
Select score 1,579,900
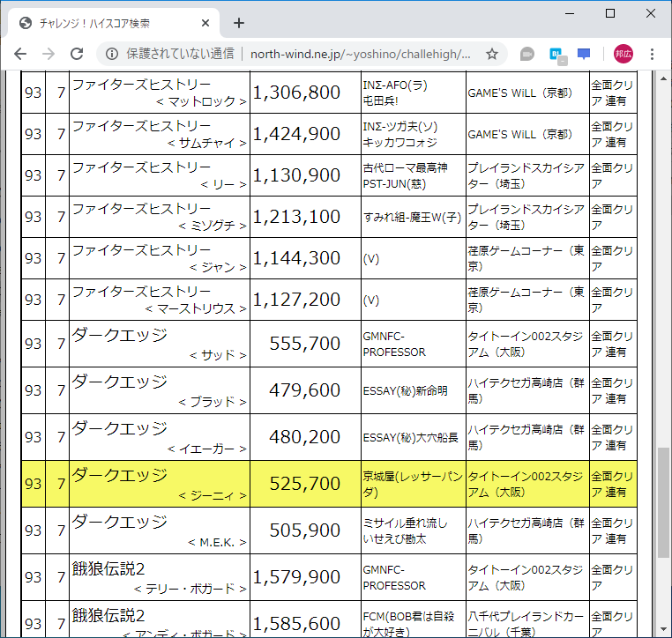pos(296,577)
